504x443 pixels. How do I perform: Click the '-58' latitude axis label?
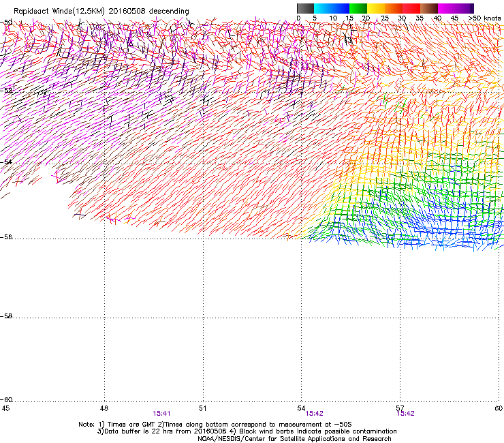click(6, 316)
